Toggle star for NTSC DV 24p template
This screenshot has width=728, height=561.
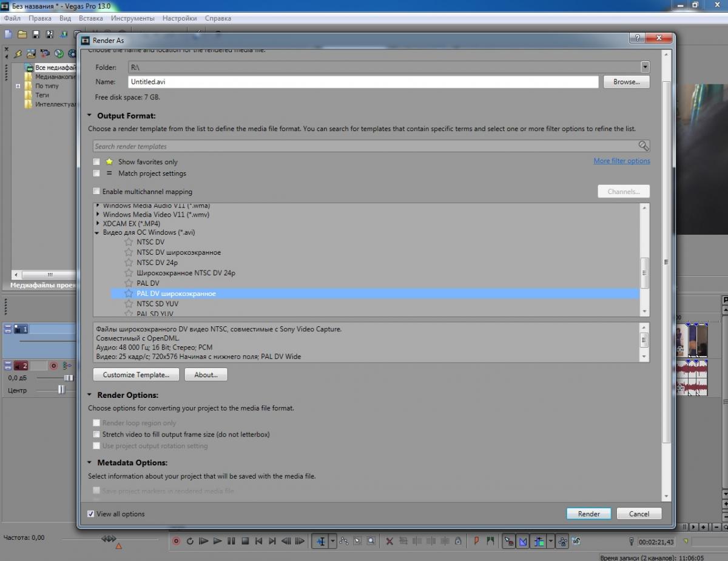tap(128, 263)
